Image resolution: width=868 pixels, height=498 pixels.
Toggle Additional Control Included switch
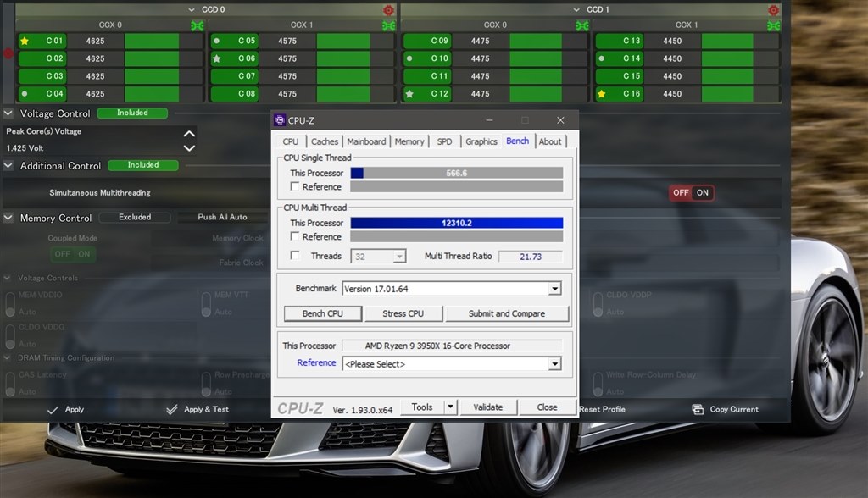tap(142, 165)
